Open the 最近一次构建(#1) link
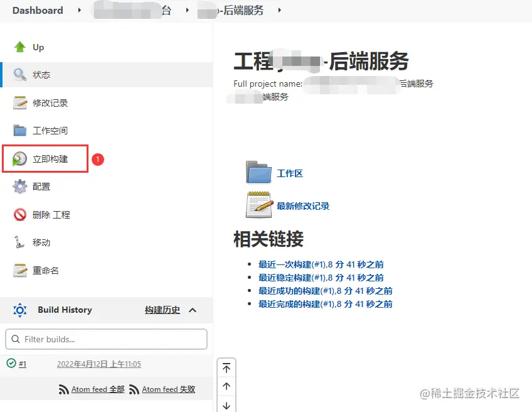 pyautogui.click(x=321, y=264)
